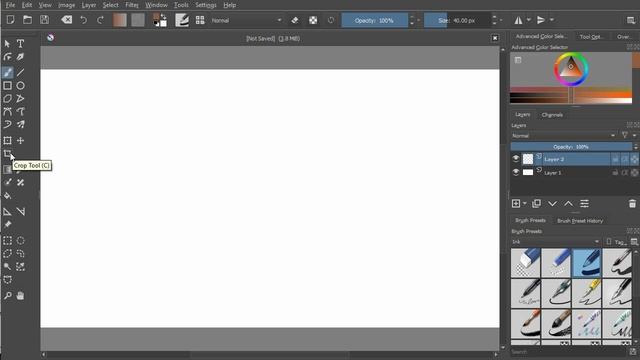640x360 pixels.
Task: Click the Redo arrow
Action: point(100,20)
